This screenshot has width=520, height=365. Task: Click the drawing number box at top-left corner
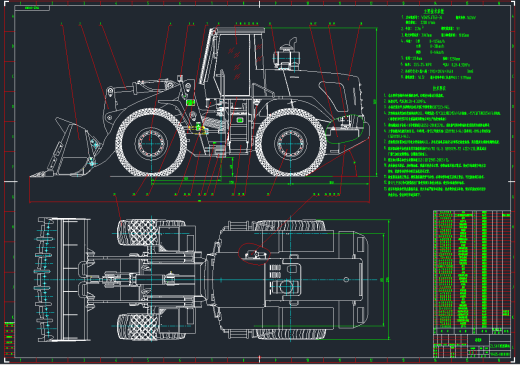point(32,8)
